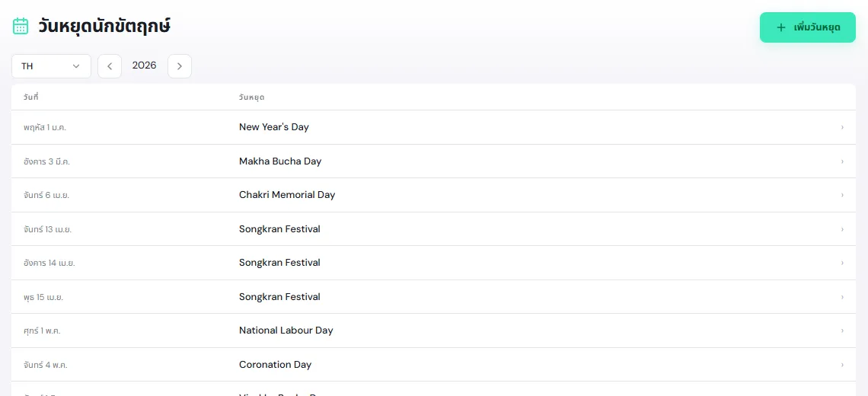
Task: Select the National Labour Day holiday name
Action: [286, 331]
